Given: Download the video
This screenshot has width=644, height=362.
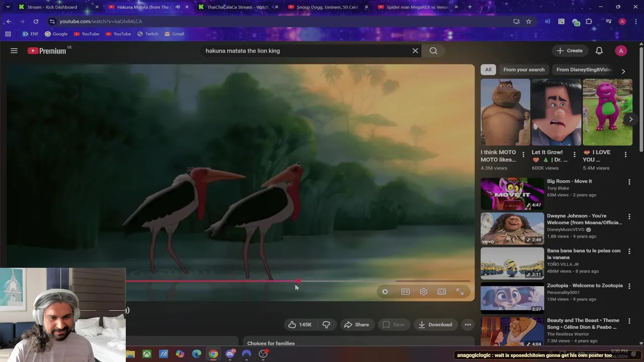Looking at the screenshot, I should (x=435, y=325).
